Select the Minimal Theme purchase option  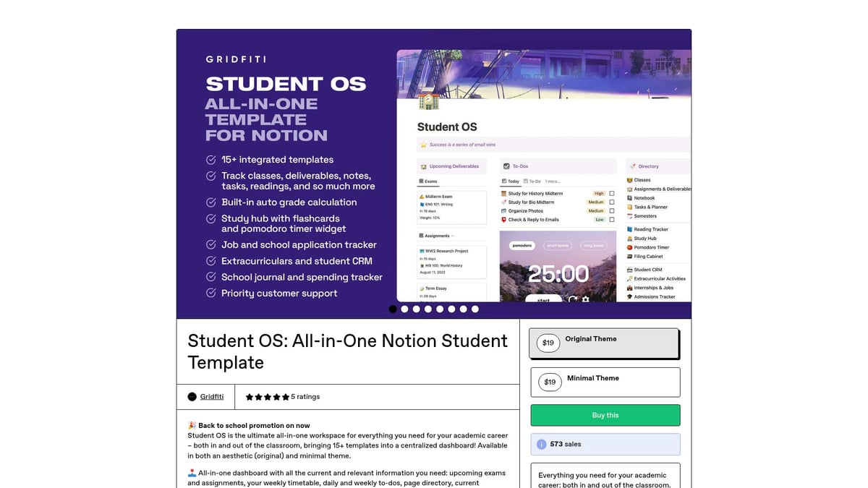coord(605,382)
